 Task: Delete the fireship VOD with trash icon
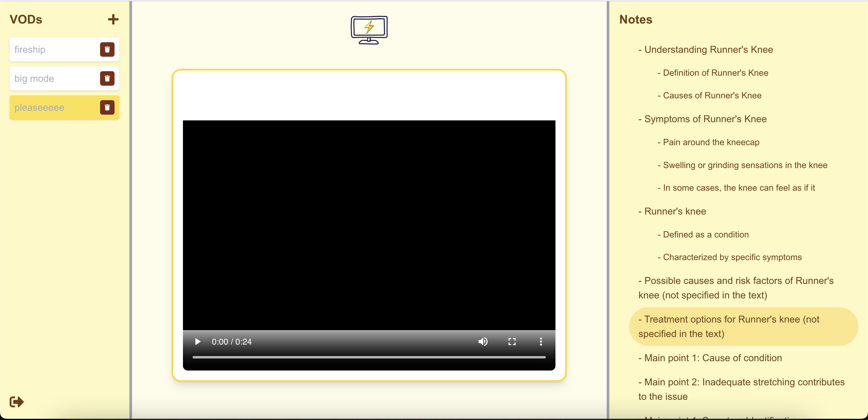point(107,49)
